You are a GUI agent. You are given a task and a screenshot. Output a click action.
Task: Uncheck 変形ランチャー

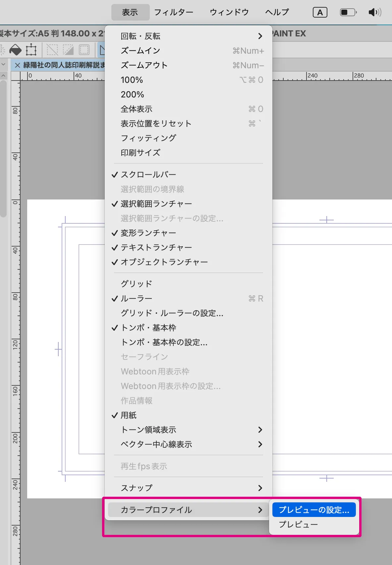point(189,233)
